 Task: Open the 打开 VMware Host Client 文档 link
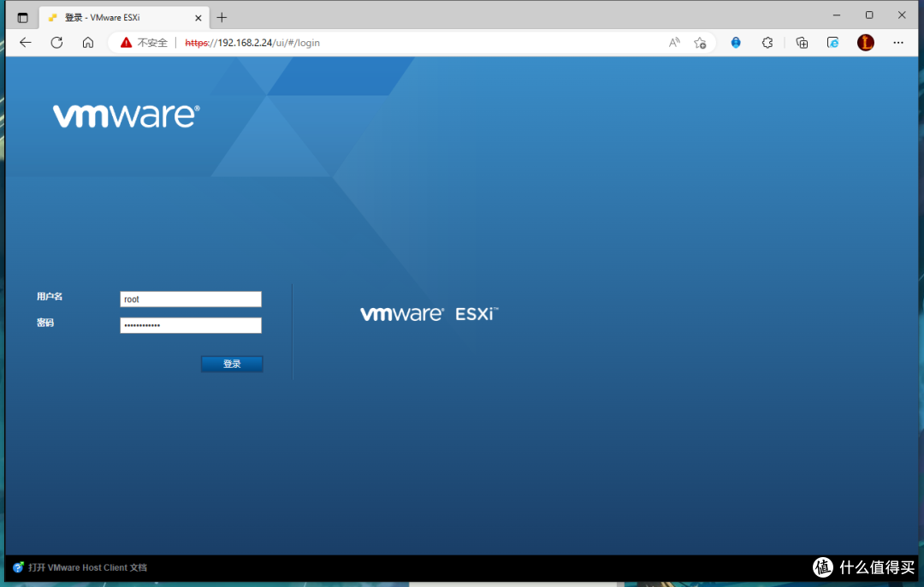pos(87,567)
